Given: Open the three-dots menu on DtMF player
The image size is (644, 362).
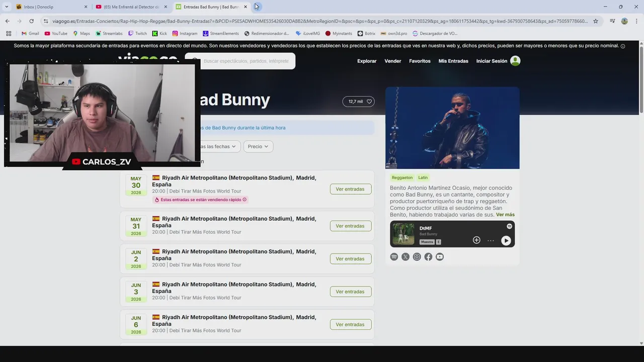Looking at the screenshot, I should (491, 240).
